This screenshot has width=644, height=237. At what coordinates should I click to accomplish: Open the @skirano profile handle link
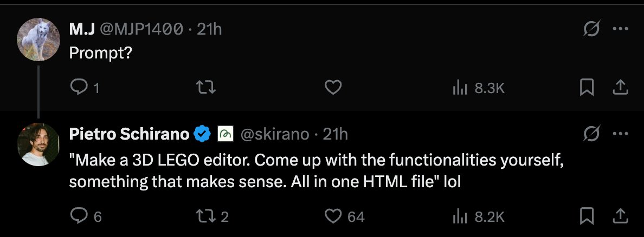click(x=274, y=134)
